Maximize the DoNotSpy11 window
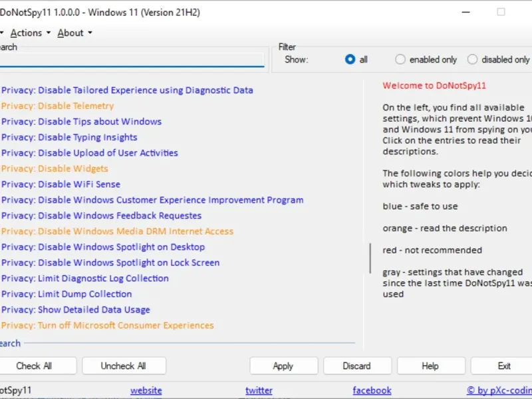Viewport: 532px width, 399px height. pos(501,12)
